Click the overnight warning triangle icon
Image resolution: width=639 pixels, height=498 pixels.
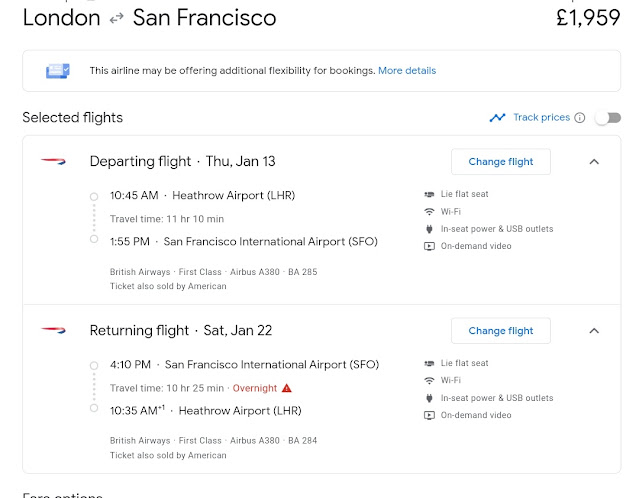pyautogui.click(x=287, y=388)
